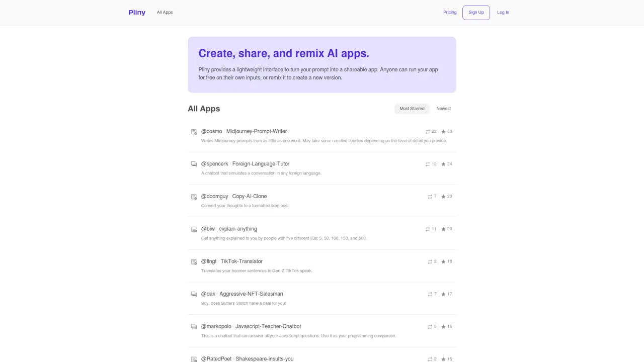Click the chat bubble icon beside @spencerk

click(x=194, y=164)
